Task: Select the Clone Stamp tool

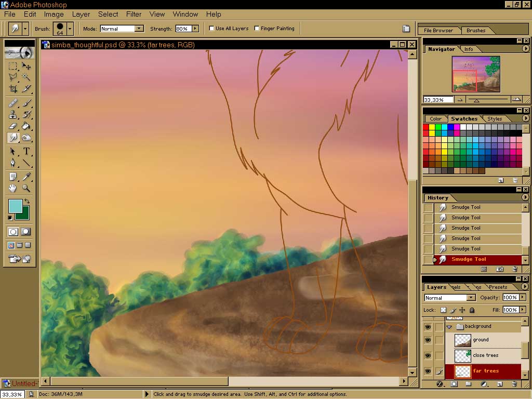Action: point(14,114)
